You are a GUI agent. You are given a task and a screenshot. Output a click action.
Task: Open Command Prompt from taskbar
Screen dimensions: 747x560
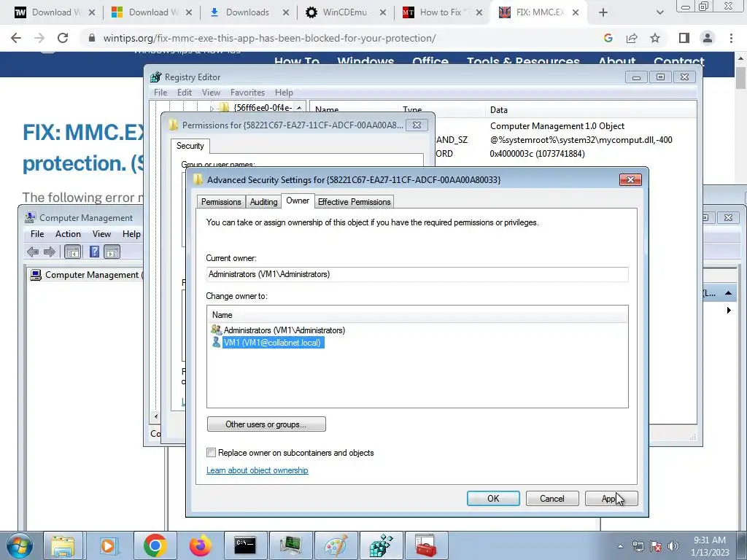tap(245, 545)
